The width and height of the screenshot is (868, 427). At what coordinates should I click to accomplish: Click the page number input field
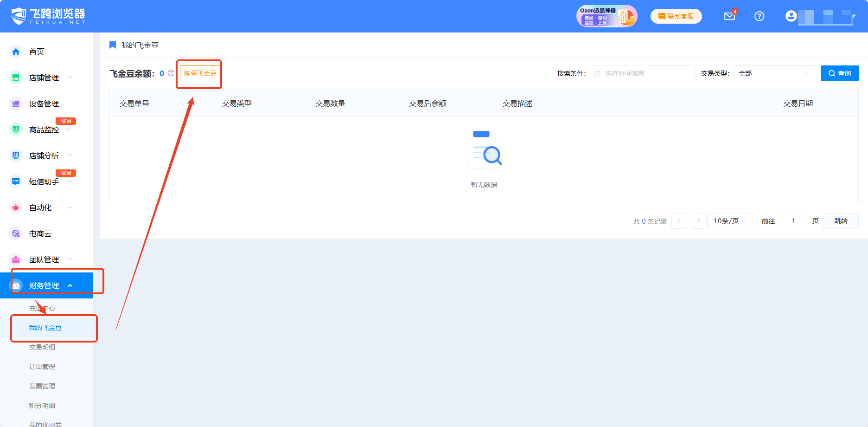[x=793, y=221]
